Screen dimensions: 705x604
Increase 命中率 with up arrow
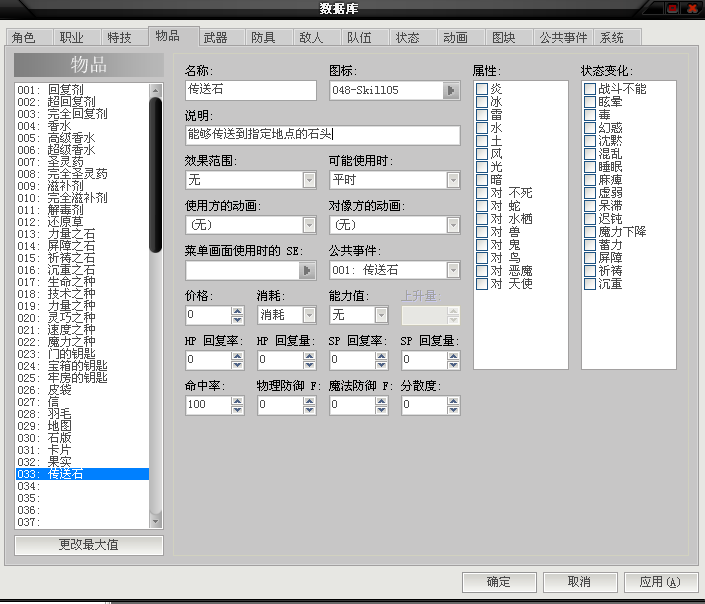click(x=237, y=401)
